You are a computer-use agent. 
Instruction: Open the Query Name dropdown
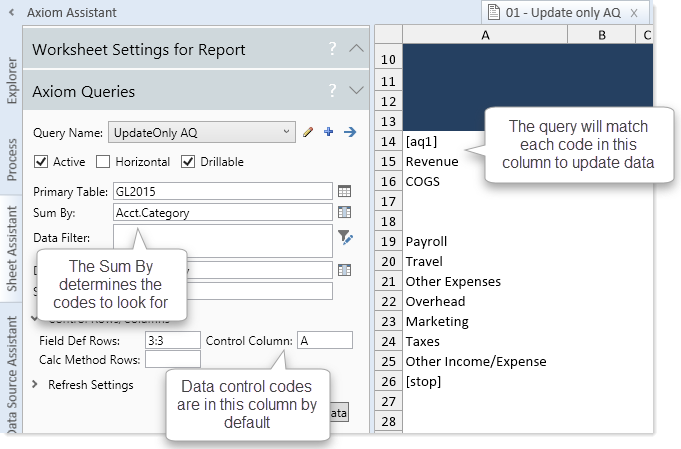click(x=287, y=132)
